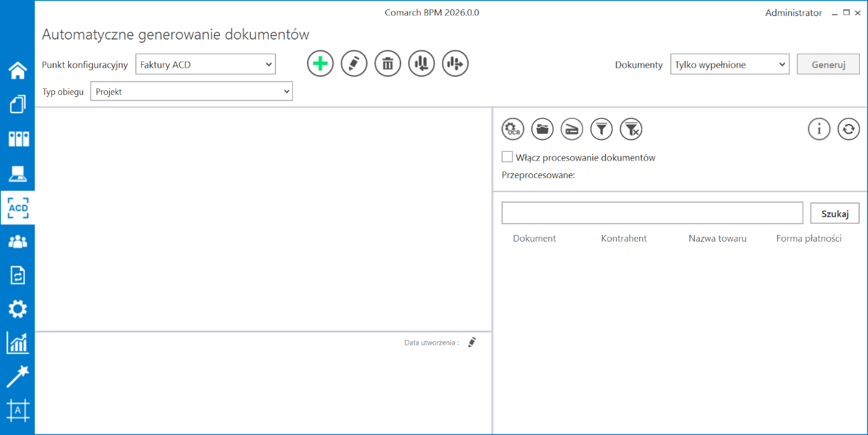Expand the Typ obiegu dropdown

tap(191, 92)
